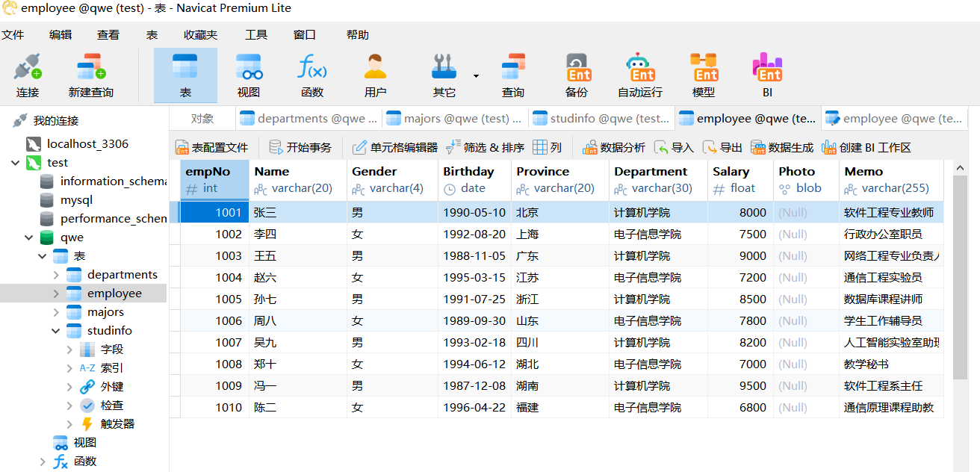This screenshot has height=472, width=980.
Task: Switch to the 对象 tab
Action: click(x=202, y=118)
